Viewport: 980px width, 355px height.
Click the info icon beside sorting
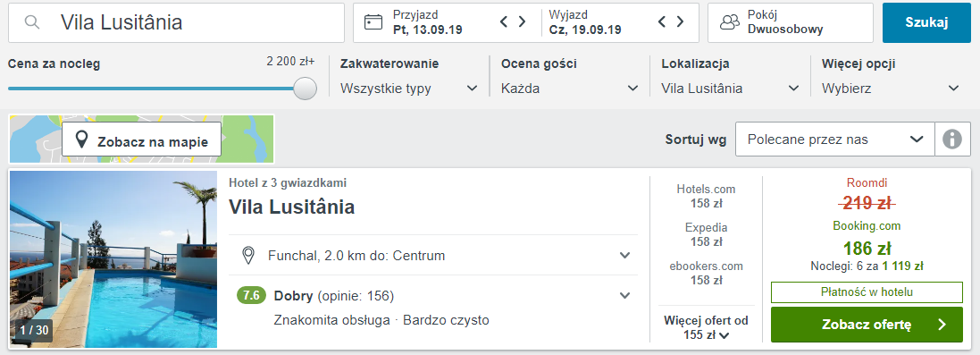tap(952, 139)
